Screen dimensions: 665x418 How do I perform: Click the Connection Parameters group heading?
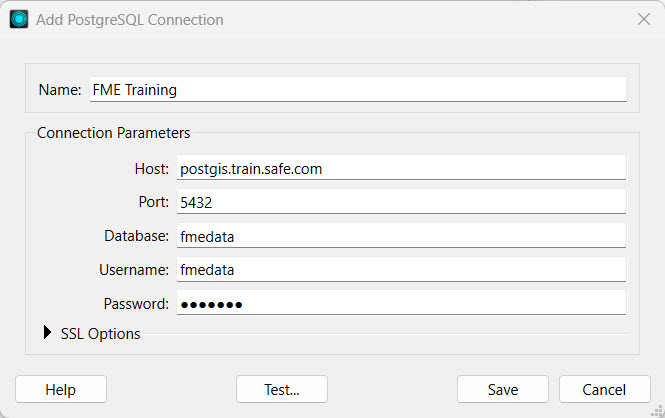tap(114, 133)
